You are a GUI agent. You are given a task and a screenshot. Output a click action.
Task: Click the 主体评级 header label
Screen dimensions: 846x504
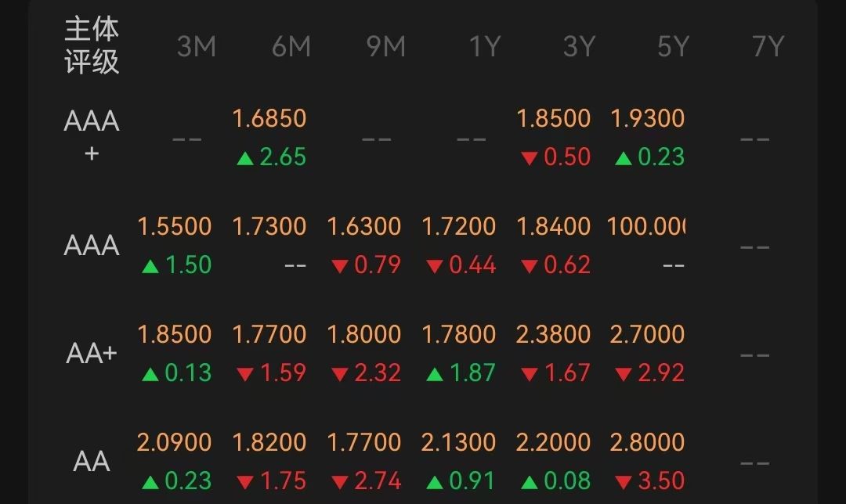tap(92, 46)
